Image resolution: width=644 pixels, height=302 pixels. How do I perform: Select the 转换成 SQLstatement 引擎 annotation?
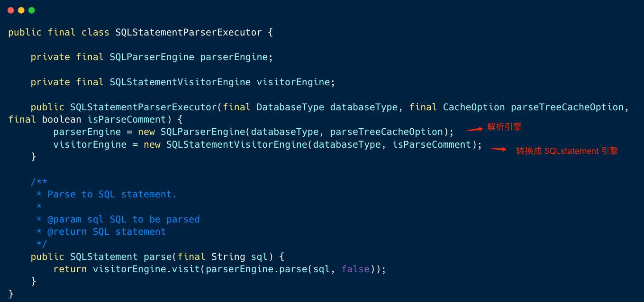point(567,151)
